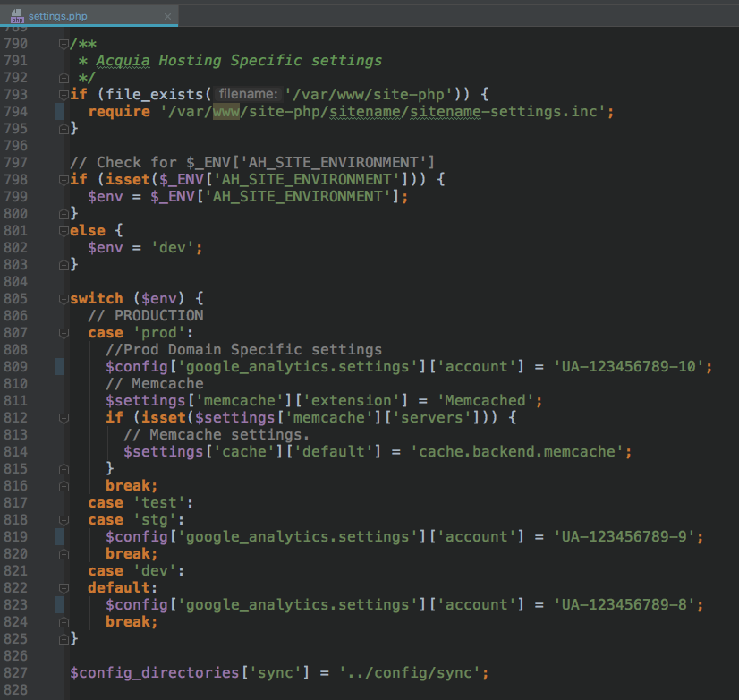Viewport: 739px width, 700px height.
Task: Click 'cache.backend.memcache' string on line 814
Action: (517, 452)
